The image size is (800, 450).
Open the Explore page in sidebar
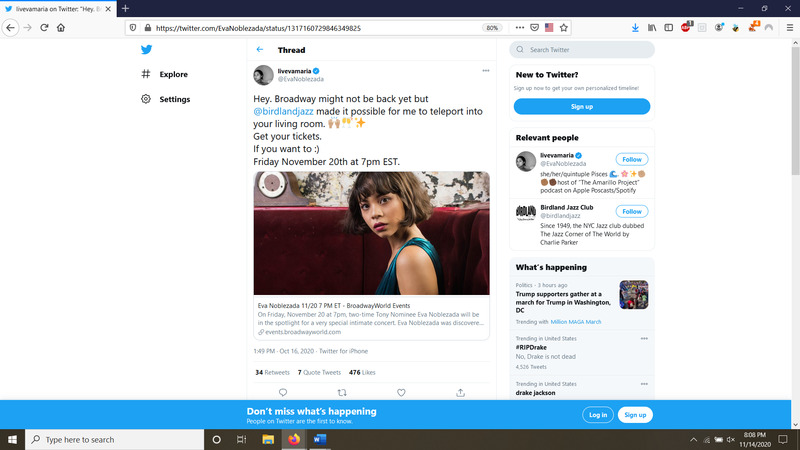[x=172, y=74]
